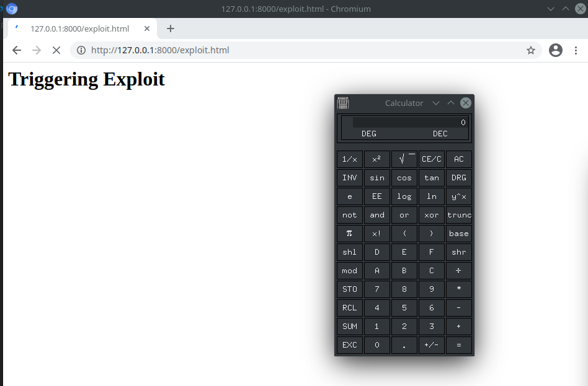Click the xor bitwise key
The width and height of the screenshot is (588, 386).
[x=432, y=215]
